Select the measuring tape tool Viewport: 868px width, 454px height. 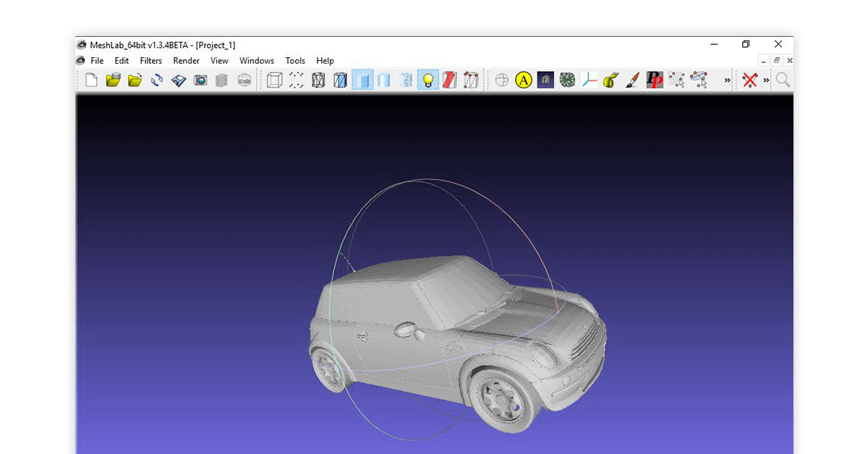[x=610, y=80]
